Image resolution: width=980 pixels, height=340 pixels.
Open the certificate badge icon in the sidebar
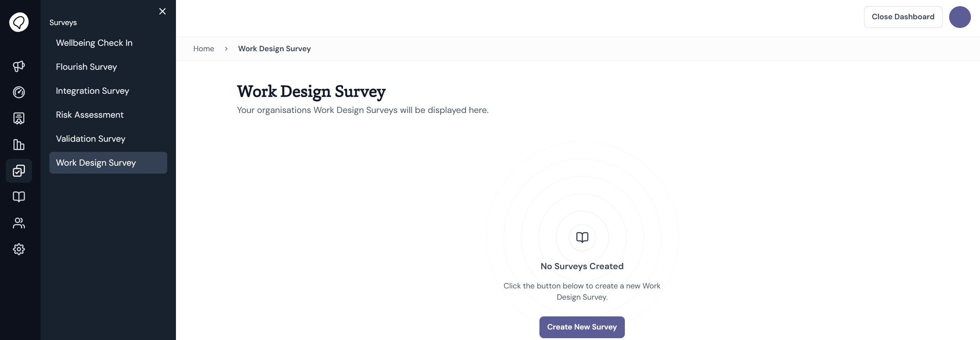click(x=19, y=118)
